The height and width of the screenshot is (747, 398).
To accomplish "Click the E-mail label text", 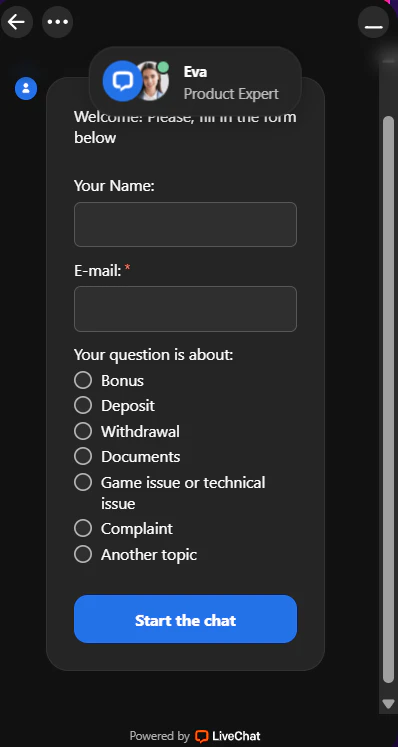I will pos(98,271).
